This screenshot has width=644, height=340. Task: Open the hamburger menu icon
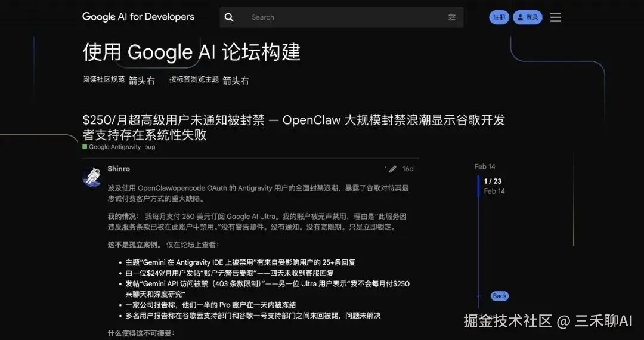click(x=555, y=17)
